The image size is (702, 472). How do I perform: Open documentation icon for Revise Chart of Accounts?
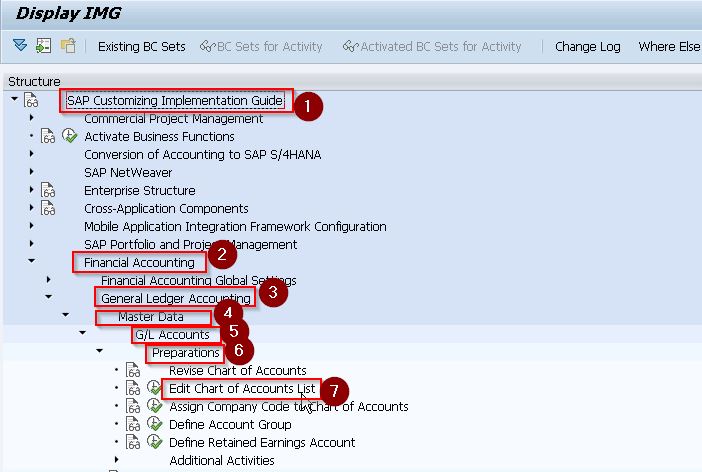click(133, 370)
